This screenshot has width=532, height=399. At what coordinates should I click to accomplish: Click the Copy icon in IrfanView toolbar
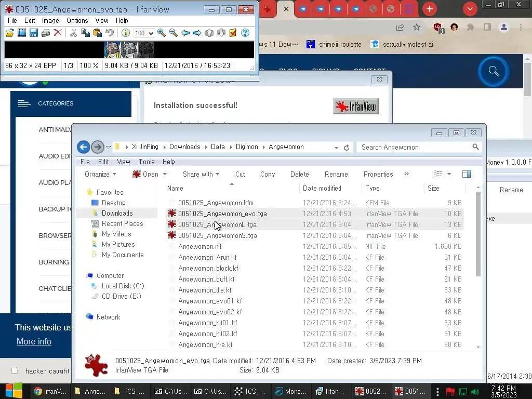point(86,33)
